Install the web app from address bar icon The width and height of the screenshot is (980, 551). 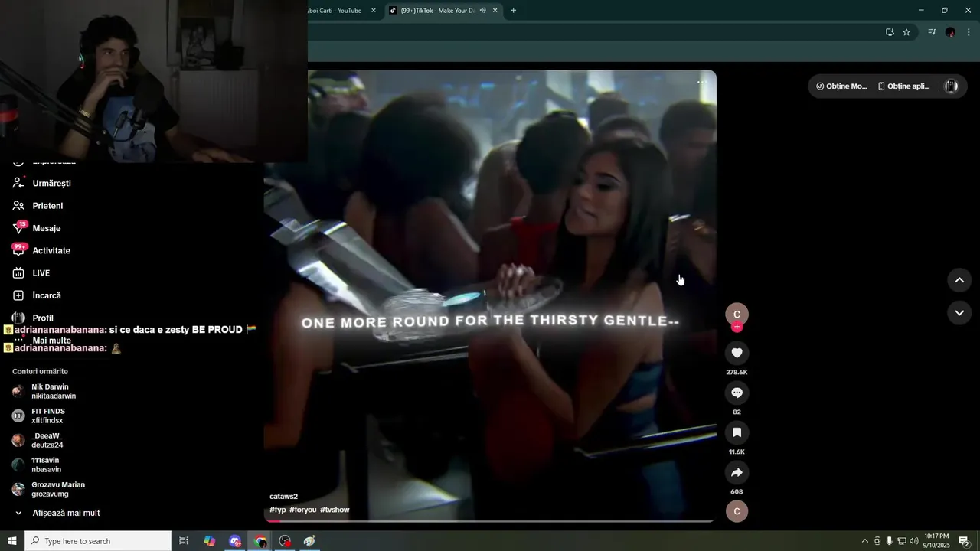(890, 32)
